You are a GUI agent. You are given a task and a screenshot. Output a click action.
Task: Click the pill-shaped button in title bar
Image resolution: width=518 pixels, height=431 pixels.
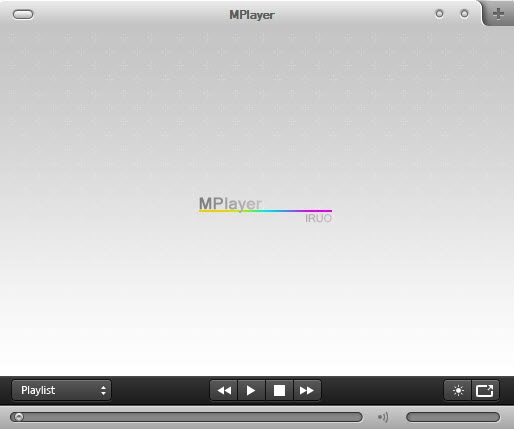point(23,14)
